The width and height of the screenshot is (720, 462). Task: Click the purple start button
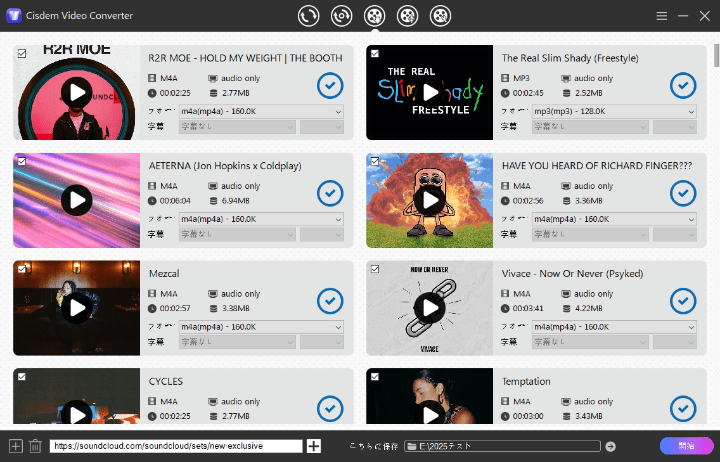tap(686, 446)
